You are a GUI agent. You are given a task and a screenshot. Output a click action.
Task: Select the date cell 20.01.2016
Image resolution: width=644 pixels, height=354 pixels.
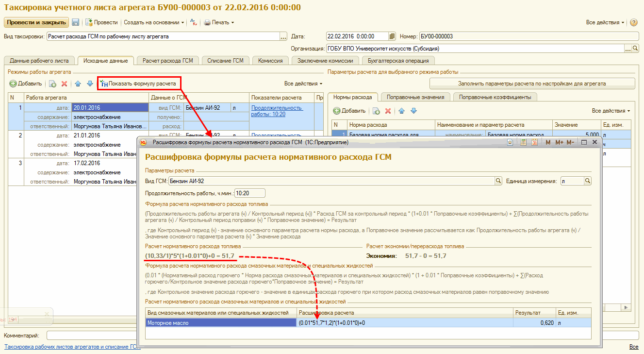coord(110,108)
